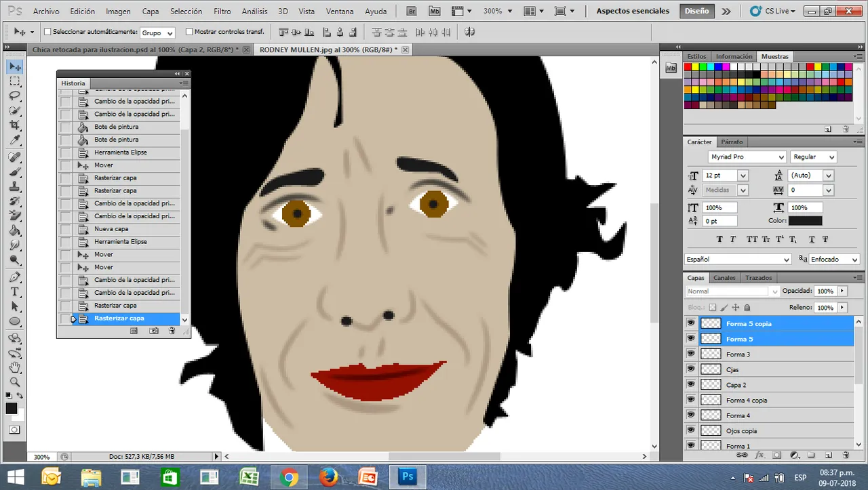868x490 pixels.
Task: Select the Rectangular Marquee tool
Action: click(x=14, y=81)
